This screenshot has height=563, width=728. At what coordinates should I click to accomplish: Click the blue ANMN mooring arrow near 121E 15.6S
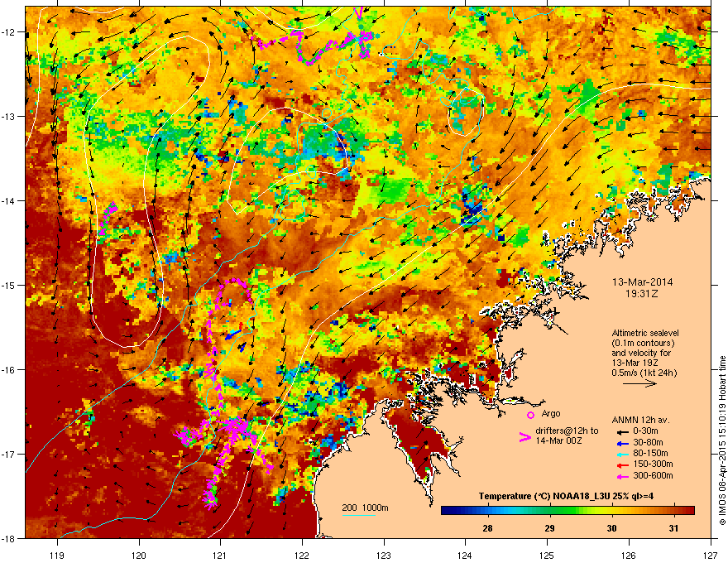[233, 334]
